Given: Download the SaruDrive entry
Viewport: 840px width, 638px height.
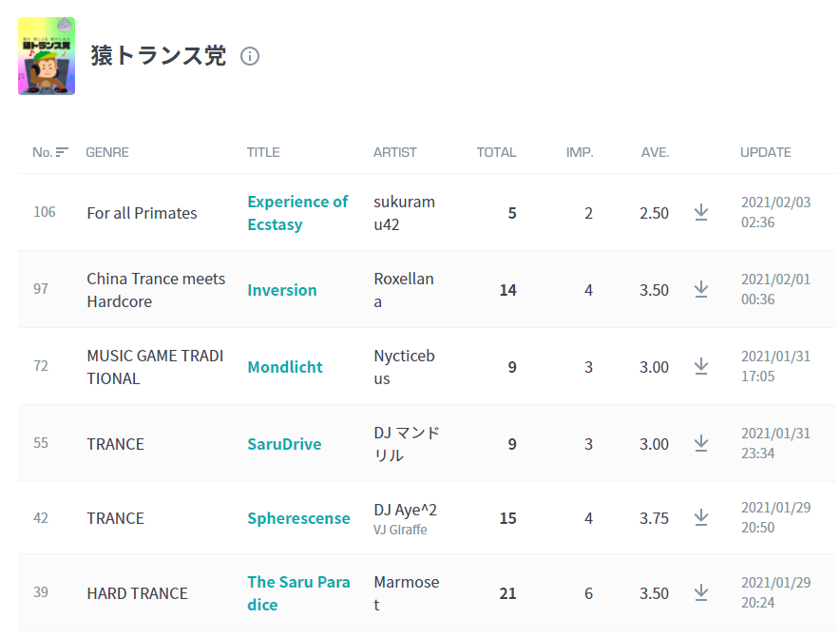Looking at the screenshot, I should 700,443.
